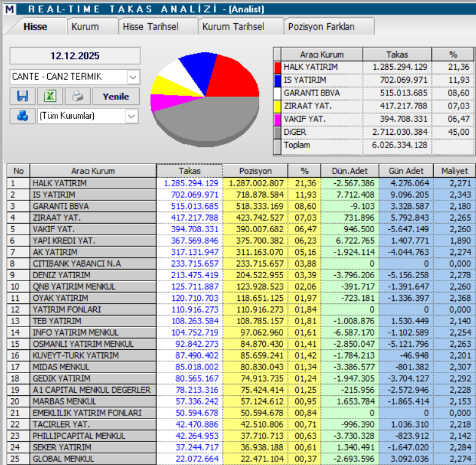Click the % header in main table
Screen dimensions: 476x465
pyautogui.click(x=304, y=171)
